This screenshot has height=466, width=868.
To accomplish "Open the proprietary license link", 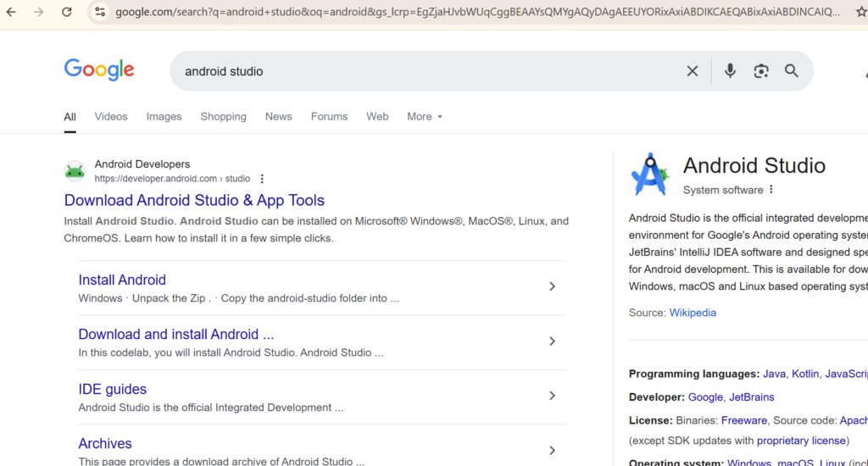I will [801, 441].
